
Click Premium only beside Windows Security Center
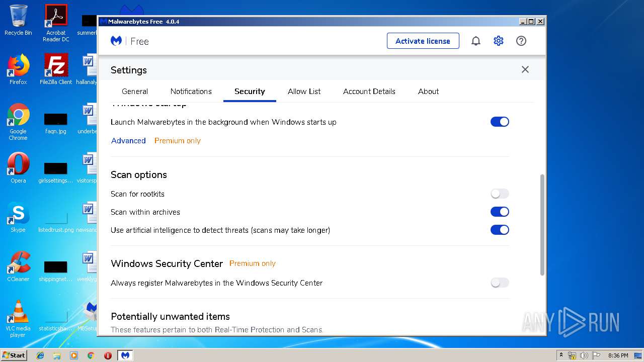point(253,263)
